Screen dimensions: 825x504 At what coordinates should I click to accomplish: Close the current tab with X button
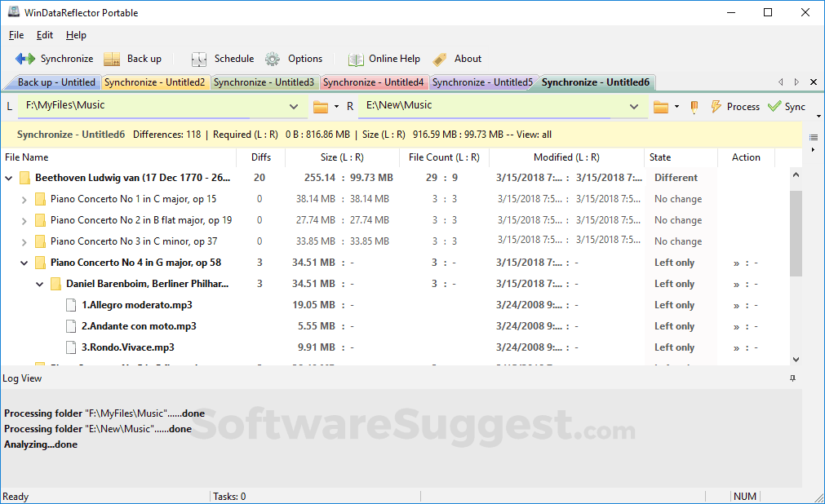(813, 82)
